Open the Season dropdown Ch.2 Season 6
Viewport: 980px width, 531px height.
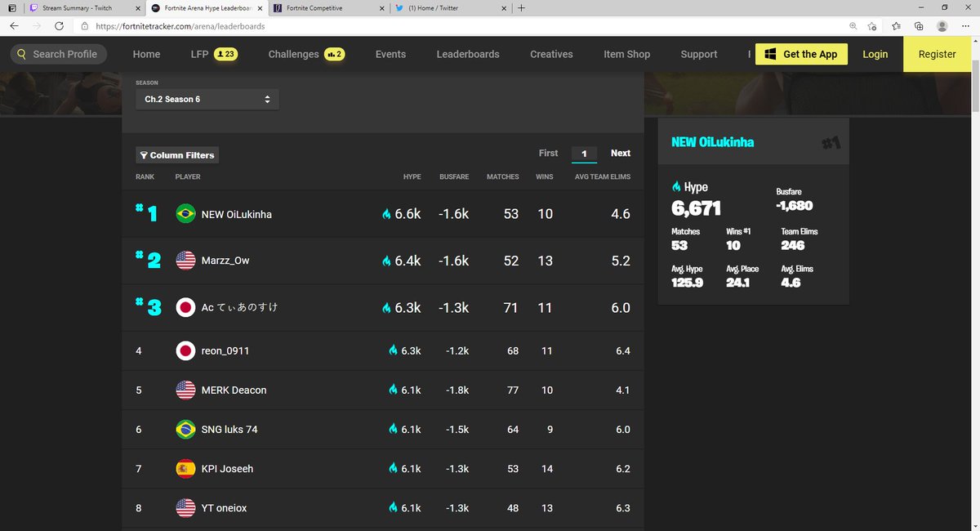pos(207,99)
